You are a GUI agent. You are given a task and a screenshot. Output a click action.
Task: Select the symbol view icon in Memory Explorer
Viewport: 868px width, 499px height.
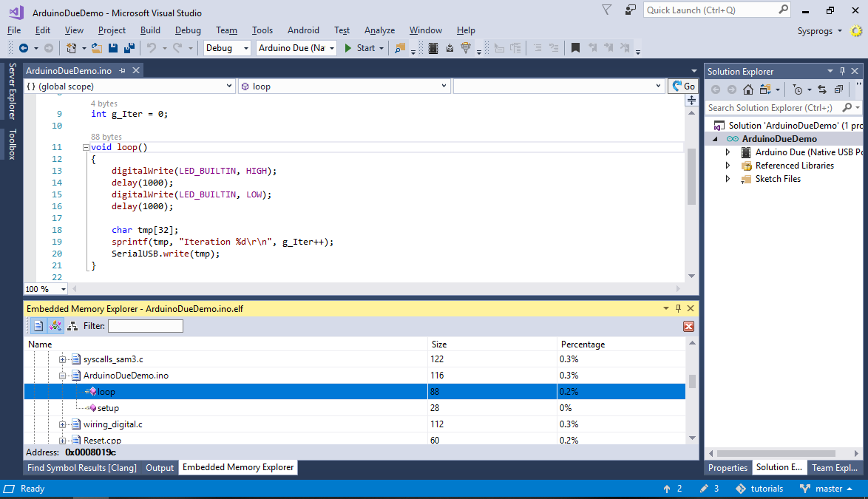coord(55,326)
